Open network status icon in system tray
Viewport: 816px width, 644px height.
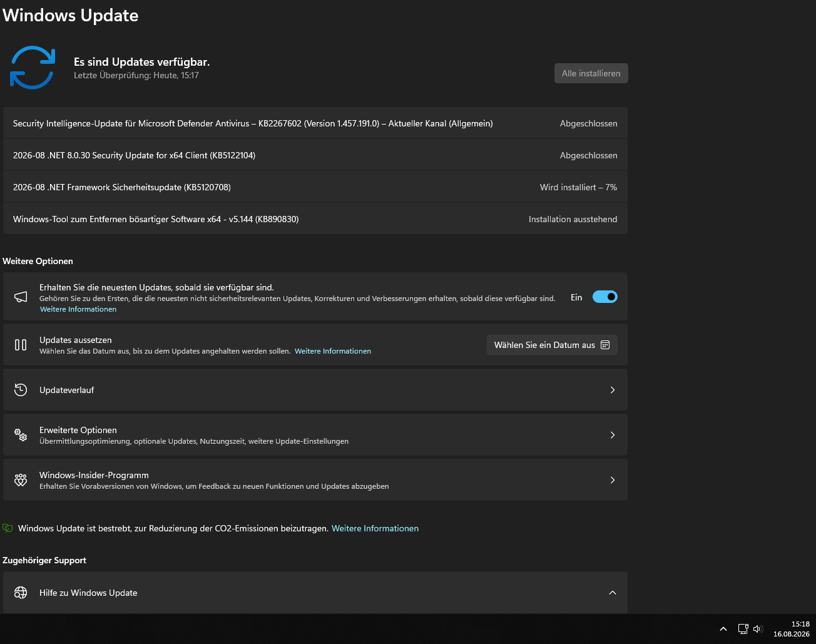743,629
